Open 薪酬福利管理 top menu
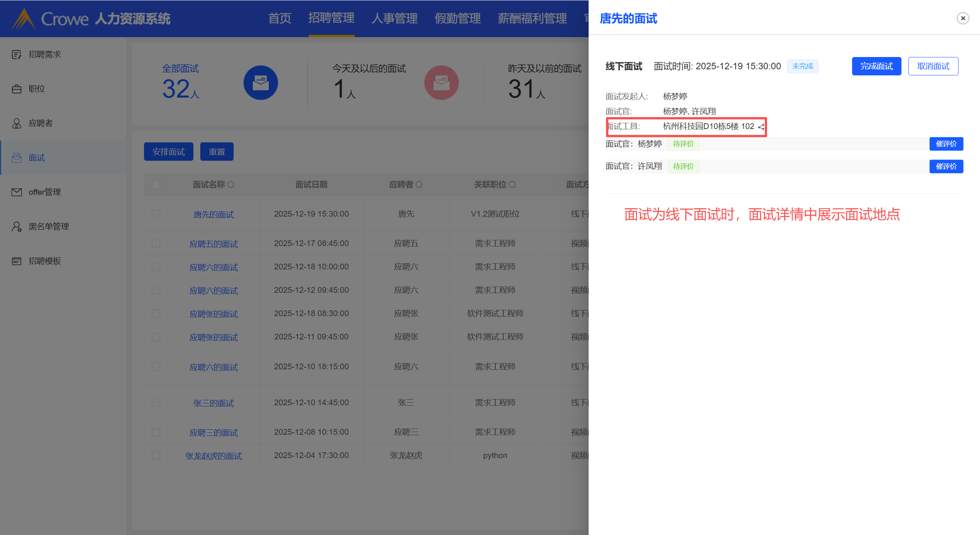Image resolution: width=980 pixels, height=535 pixels. pos(532,18)
